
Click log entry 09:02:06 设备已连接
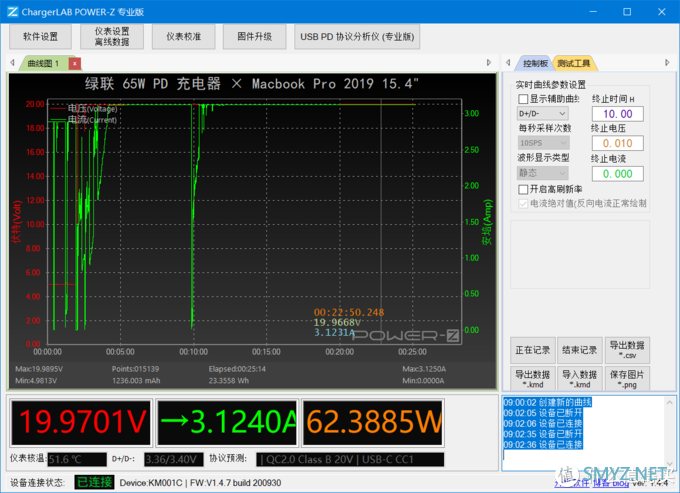tap(543, 424)
